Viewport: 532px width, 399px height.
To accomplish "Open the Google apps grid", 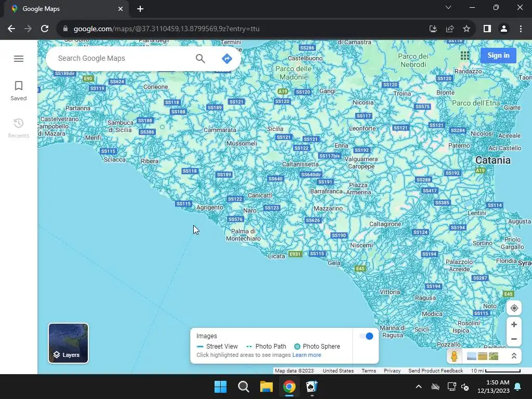I will (x=465, y=55).
